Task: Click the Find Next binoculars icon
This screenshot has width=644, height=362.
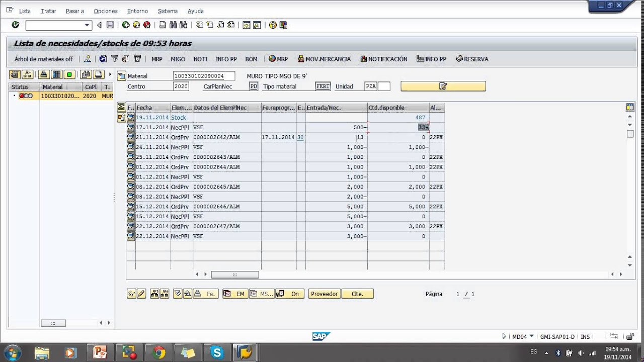Action: pyautogui.click(x=183, y=25)
